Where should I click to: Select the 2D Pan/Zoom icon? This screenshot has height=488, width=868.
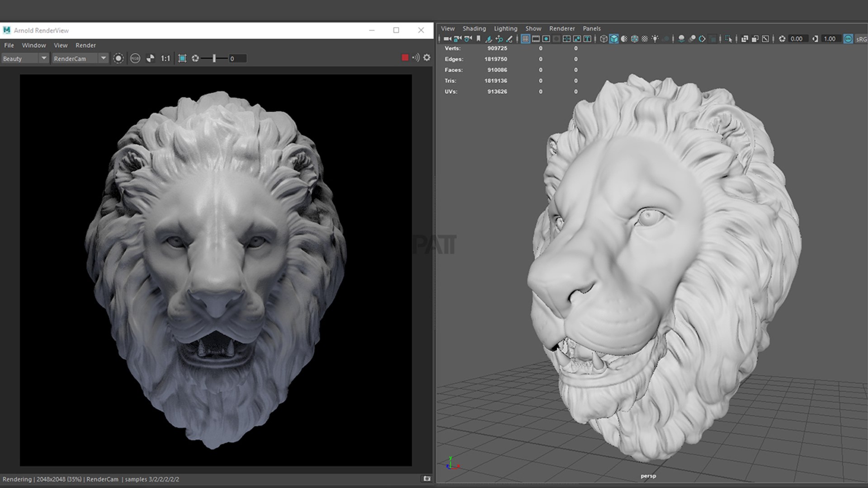click(x=499, y=39)
